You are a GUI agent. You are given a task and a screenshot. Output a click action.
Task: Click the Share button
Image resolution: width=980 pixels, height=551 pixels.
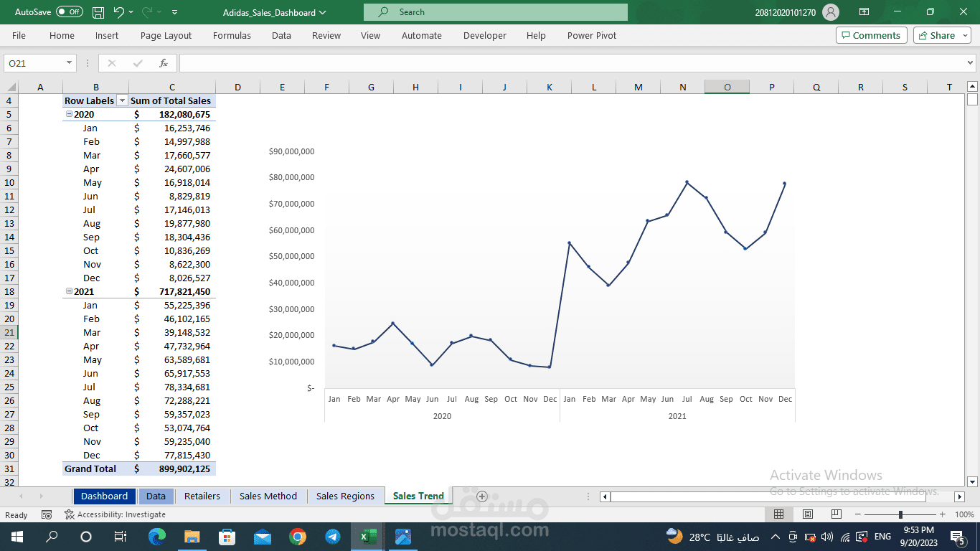pyautogui.click(x=942, y=35)
